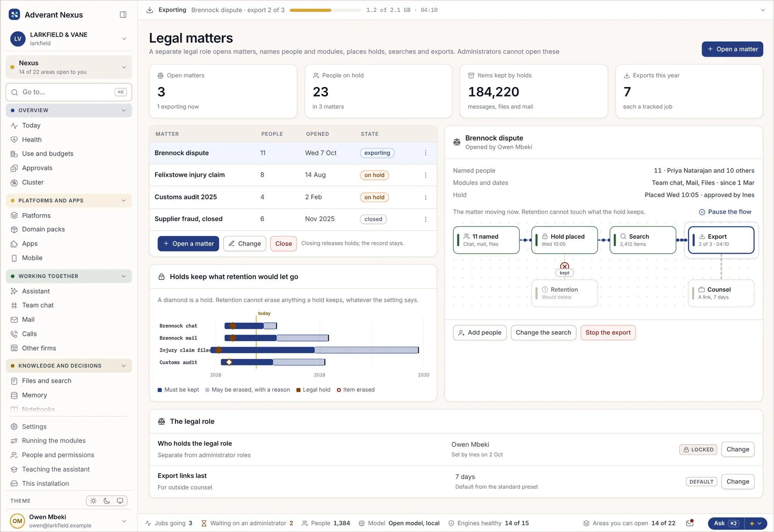This screenshot has width=774, height=532.
Task: Collapse the Overview section
Action: click(x=69, y=110)
